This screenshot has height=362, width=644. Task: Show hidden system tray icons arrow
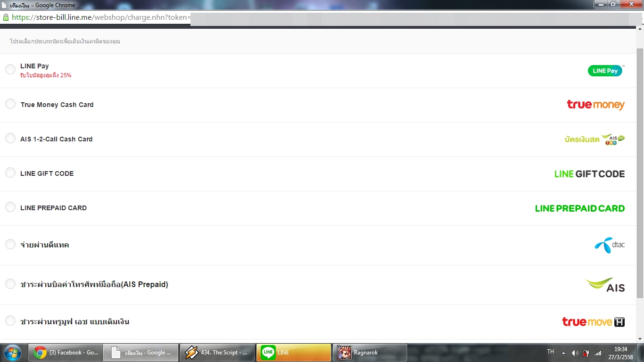(x=563, y=353)
